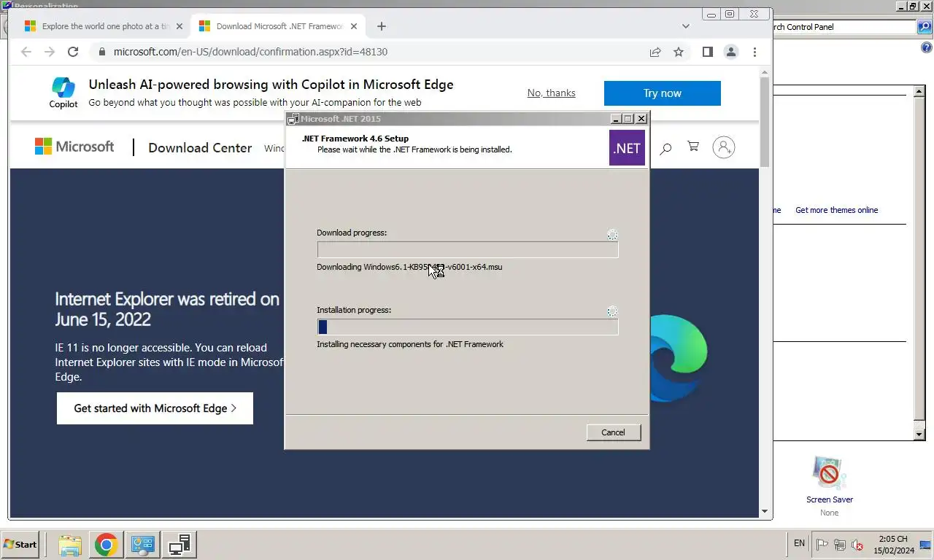Bookmark this page with the star icon

point(679,52)
